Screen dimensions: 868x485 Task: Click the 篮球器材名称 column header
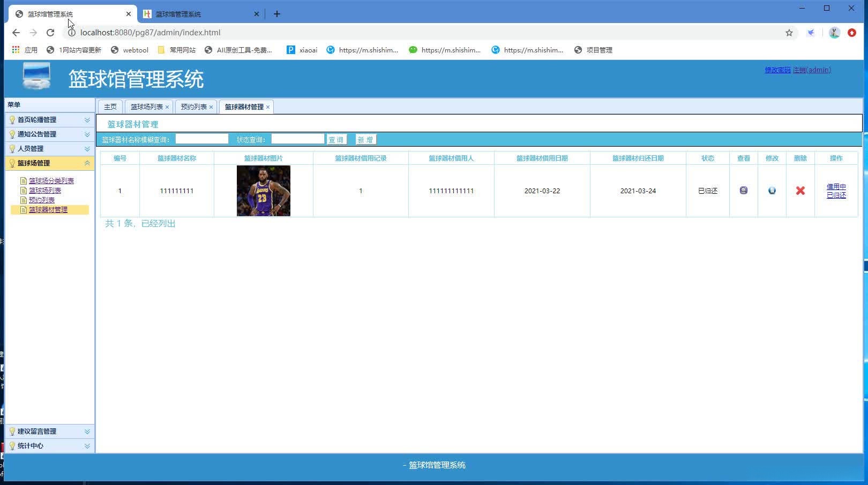pos(177,158)
